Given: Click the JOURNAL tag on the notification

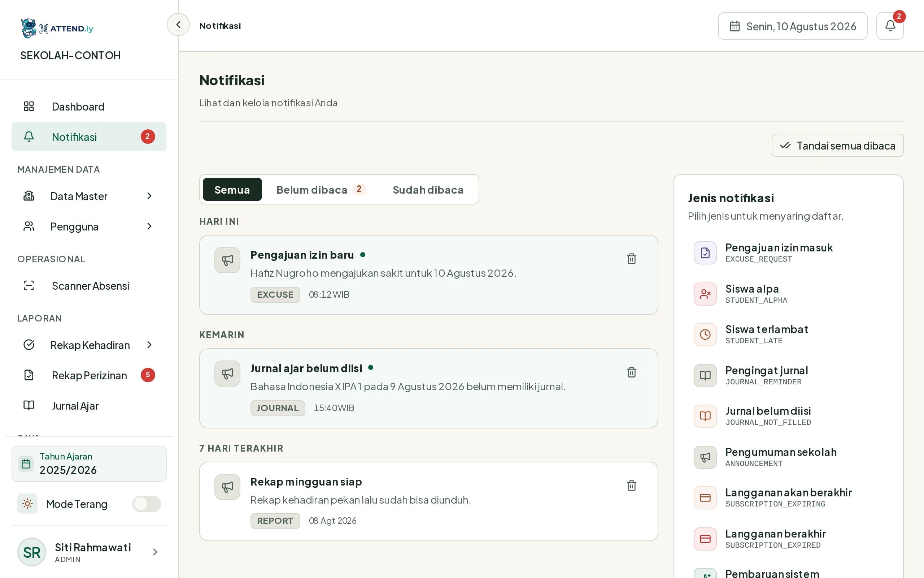Looking at the screenshot, I should (278, 408).
